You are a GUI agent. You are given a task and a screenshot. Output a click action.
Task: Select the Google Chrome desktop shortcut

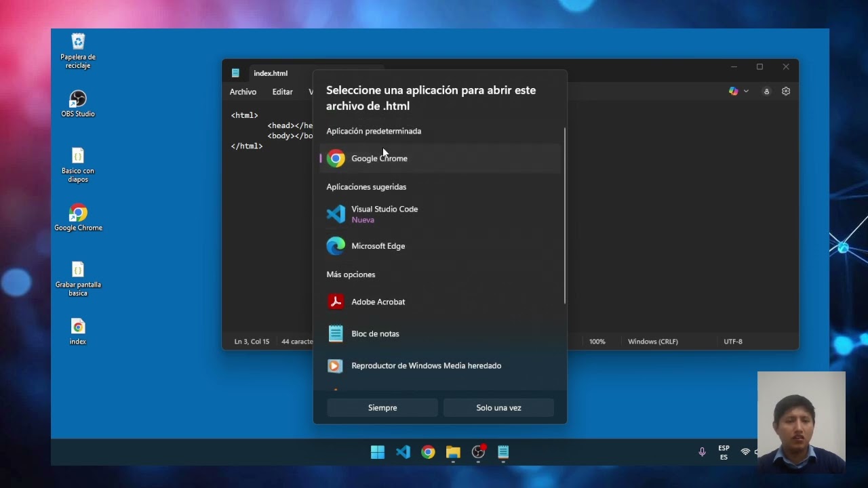pyautogui.click(x=78, y=218)
